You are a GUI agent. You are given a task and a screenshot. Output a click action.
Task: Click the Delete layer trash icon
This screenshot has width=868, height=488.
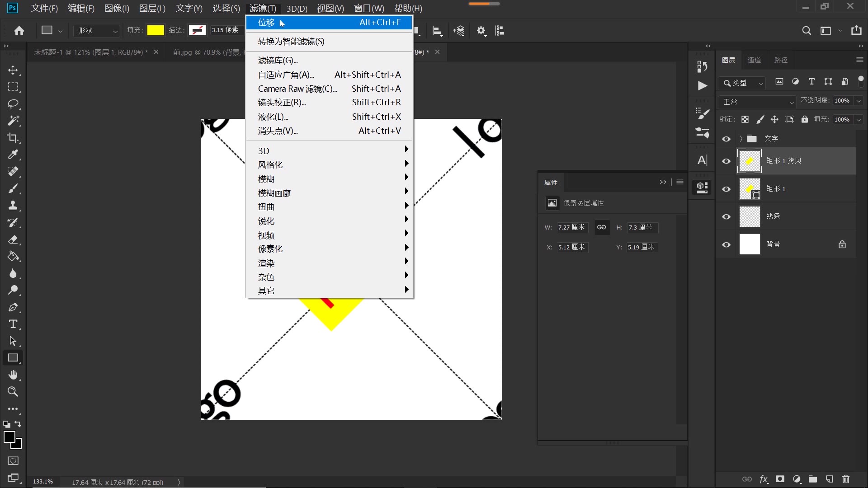point(846,479)
